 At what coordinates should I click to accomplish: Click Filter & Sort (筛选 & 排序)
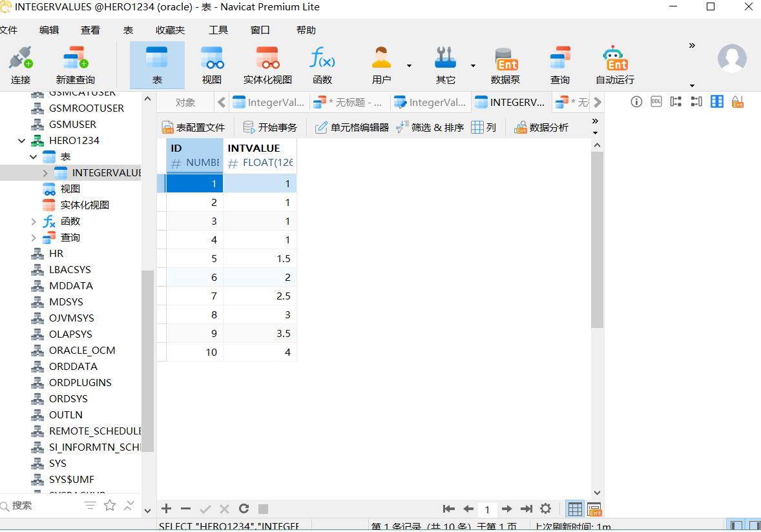point(430,128)
